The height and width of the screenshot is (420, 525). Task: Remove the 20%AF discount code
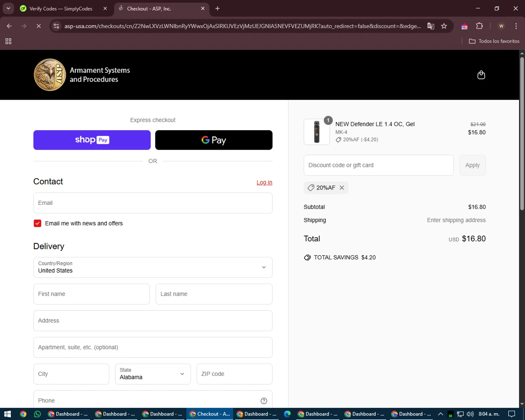pyautogui.click(x=342, y=188)
